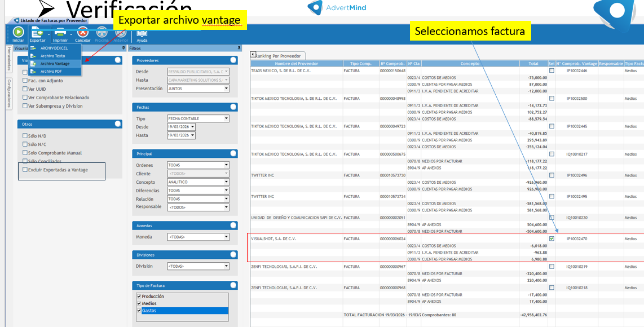Viewport: 644px width, 327px height.
Task: Sort by Nombre del Proveedor column header
Action: pos(297,64)
